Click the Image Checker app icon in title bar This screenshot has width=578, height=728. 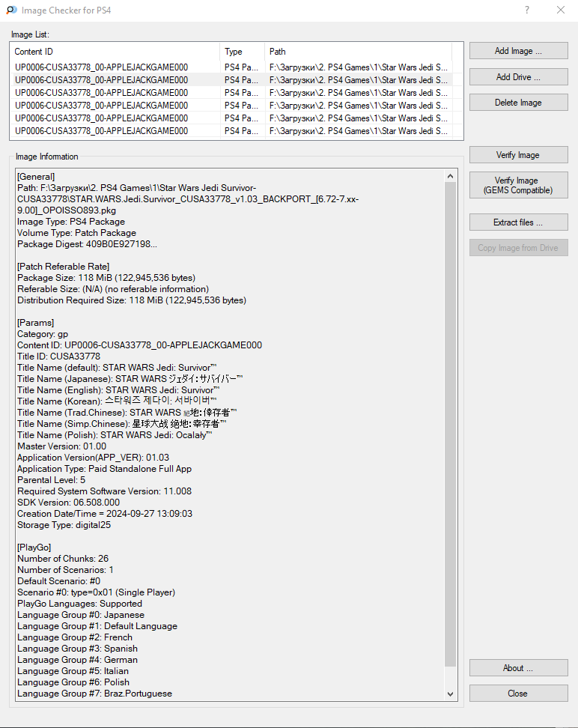(12, 10)
